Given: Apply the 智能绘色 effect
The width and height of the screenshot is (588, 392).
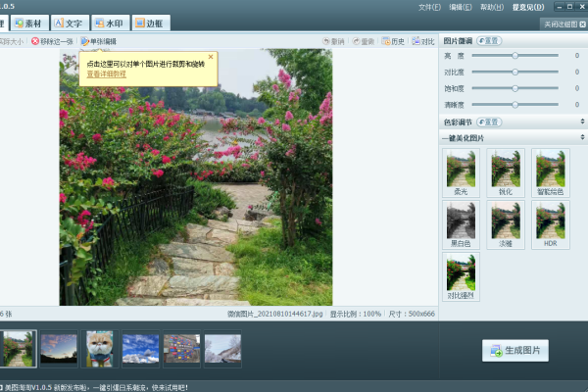Looking at the screenshot, I should click(551, 172).
